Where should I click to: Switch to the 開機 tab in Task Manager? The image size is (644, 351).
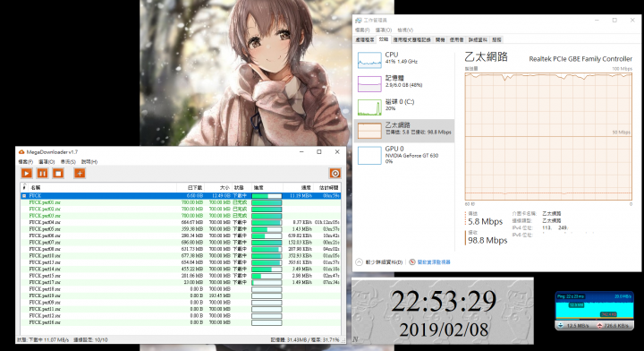coord(440,40)
